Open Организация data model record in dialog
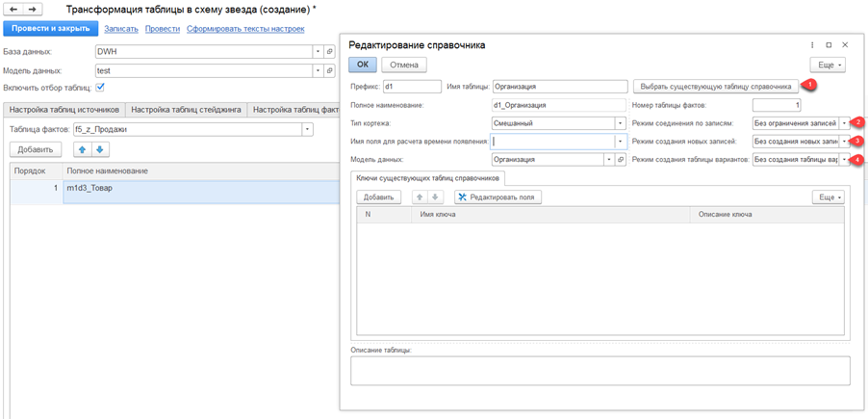The height and width of the screenshot is (419, 868). 621,159
